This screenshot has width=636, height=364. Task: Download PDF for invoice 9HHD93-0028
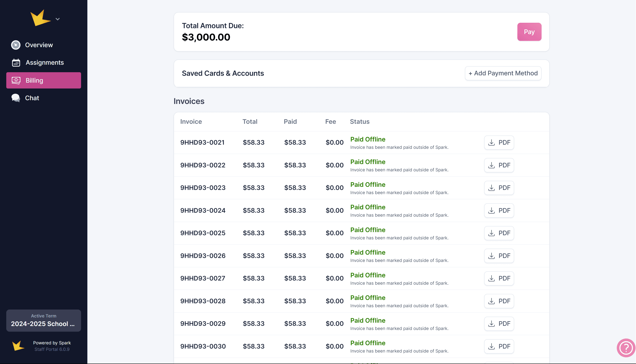[499, 301]
